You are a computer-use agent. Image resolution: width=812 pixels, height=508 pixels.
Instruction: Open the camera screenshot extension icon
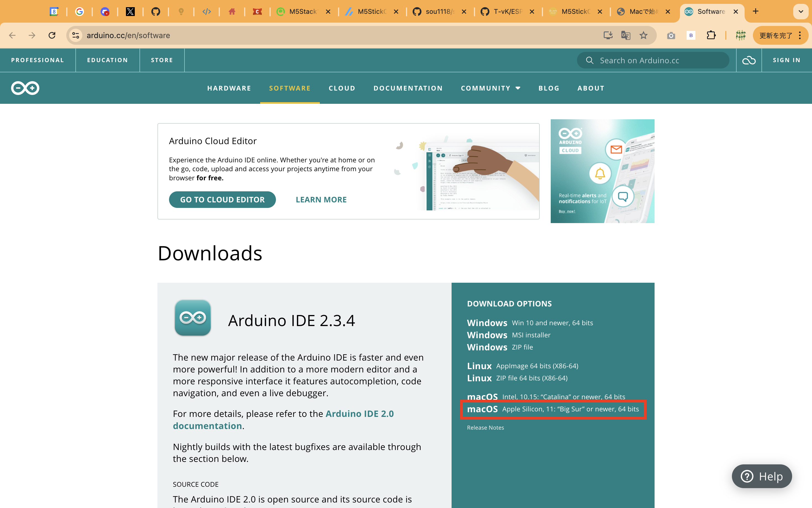pos(671,35)
